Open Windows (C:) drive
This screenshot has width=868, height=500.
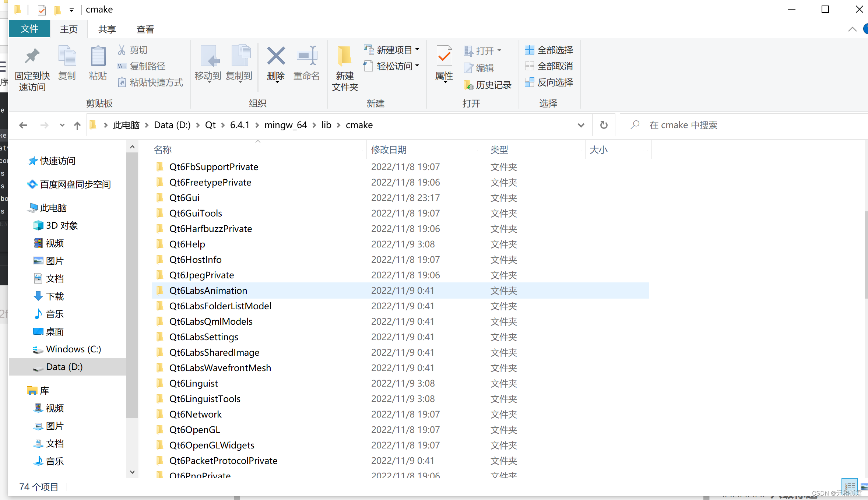67,349
